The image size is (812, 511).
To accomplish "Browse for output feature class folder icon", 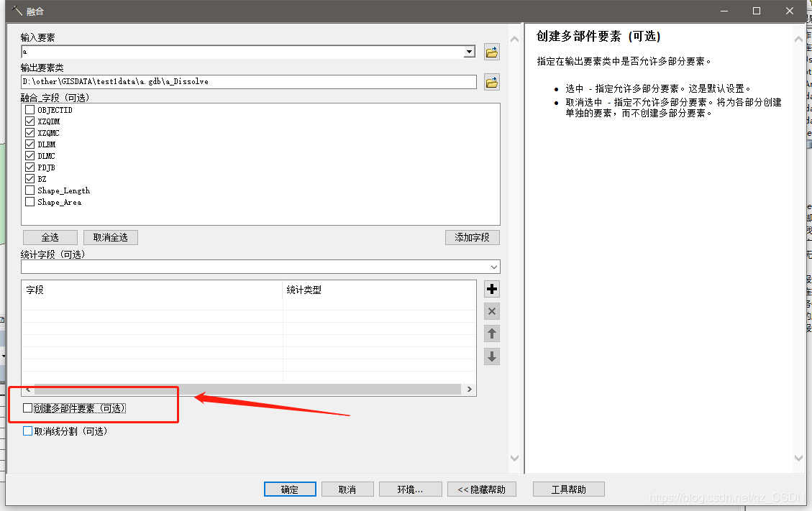I will click(x=491, y=82).
